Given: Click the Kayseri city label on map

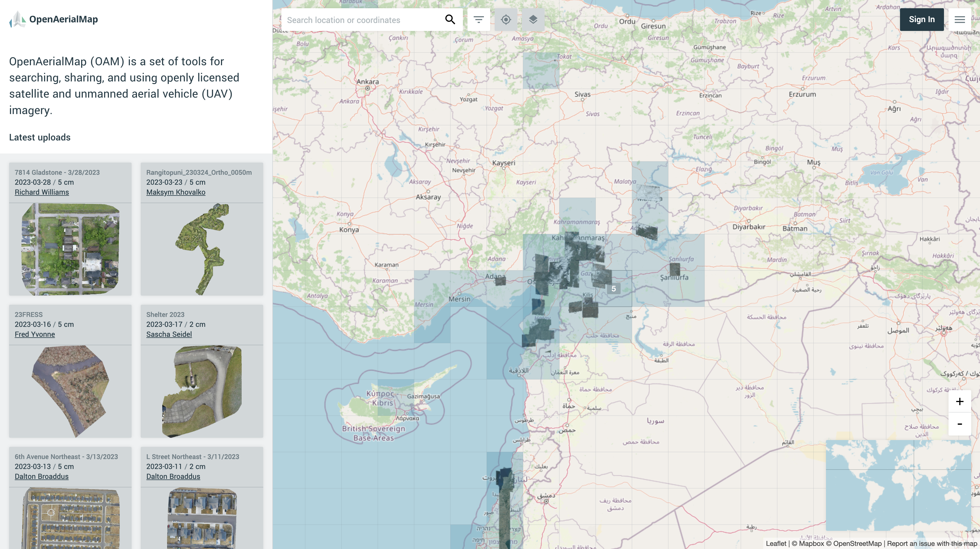Looking at the screenshot, I should pos(503,163).
